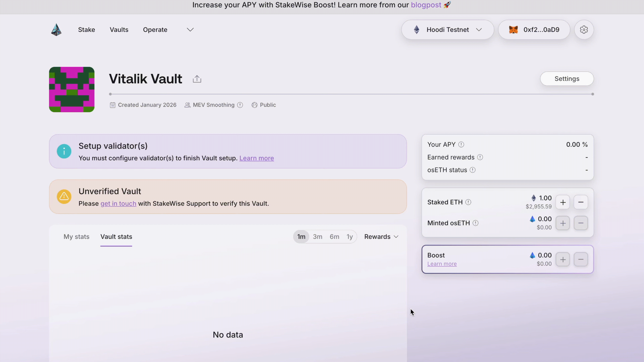Switch to the 1y time range

pos(350,237)
